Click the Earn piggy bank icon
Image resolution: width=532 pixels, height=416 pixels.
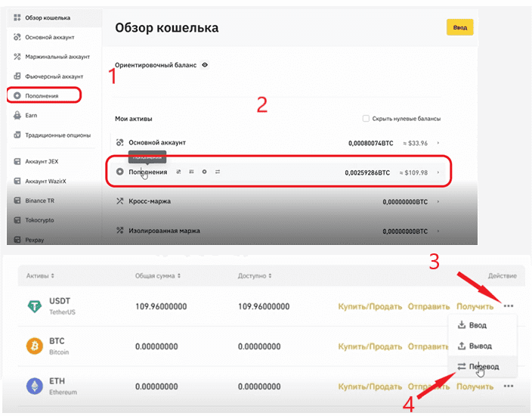coord(17,115)
